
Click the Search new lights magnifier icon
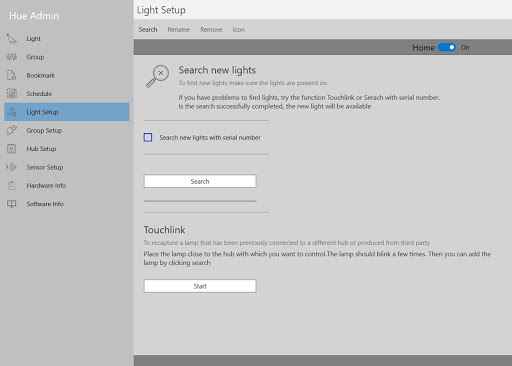(157, 76)
